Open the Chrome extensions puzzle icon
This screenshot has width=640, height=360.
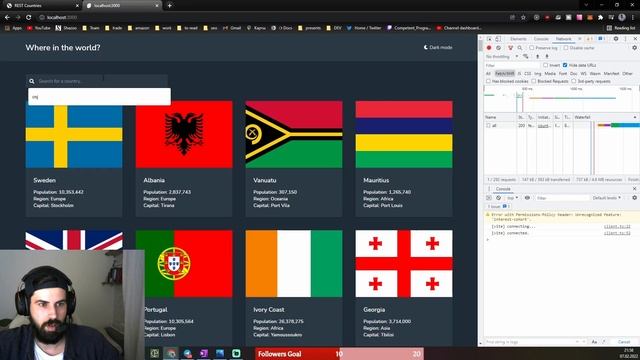[600, 18]
